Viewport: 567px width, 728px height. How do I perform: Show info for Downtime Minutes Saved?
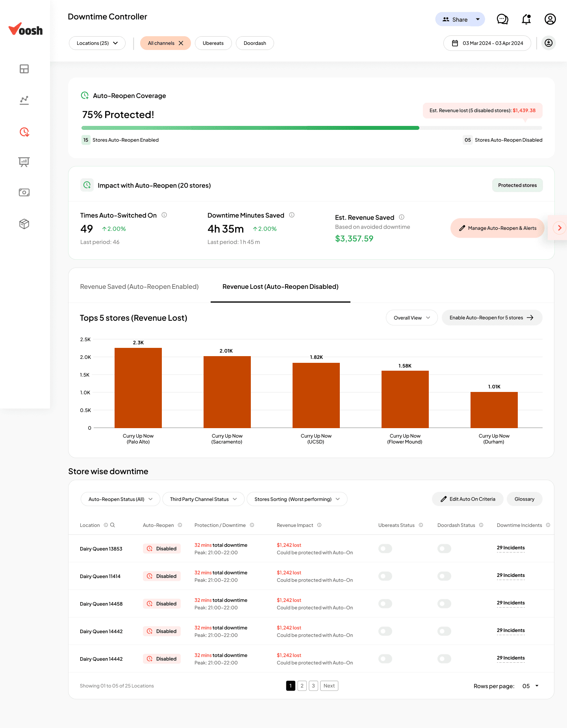292,215
